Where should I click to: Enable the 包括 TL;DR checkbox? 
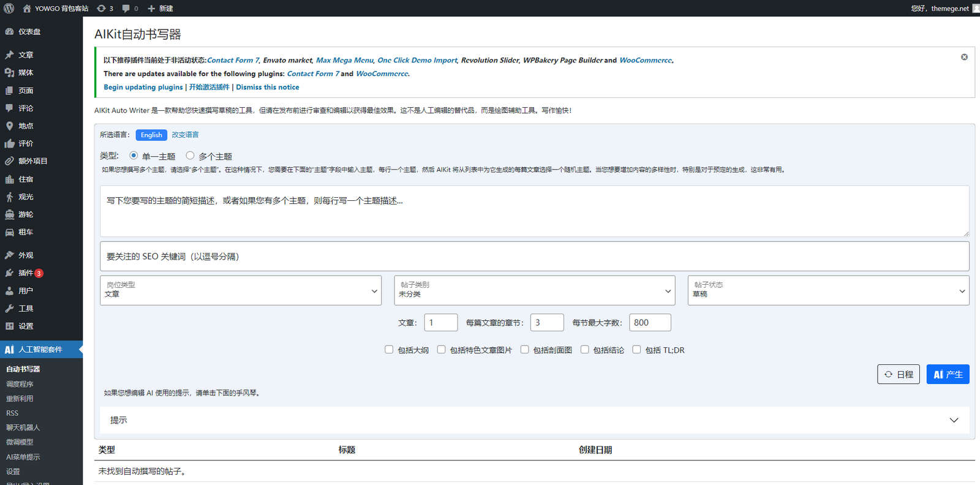[x=636, y=350]
